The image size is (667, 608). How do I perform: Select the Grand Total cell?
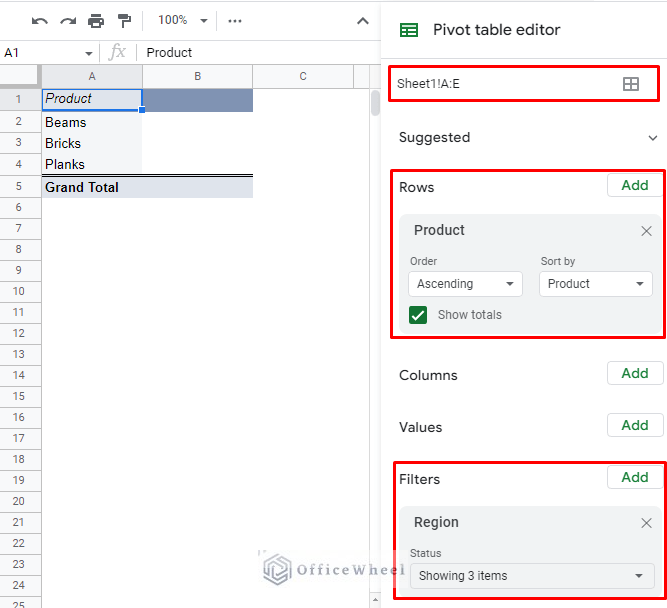(x=91, y=187)
